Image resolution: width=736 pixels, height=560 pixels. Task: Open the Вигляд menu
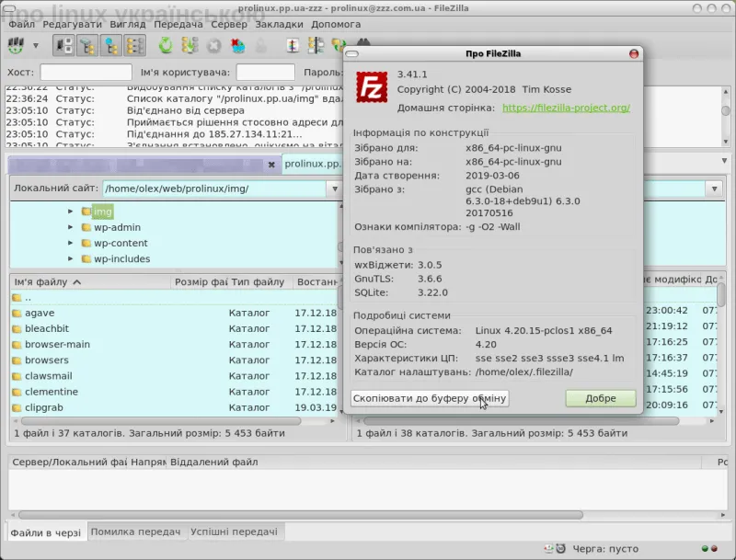(128, 25)
